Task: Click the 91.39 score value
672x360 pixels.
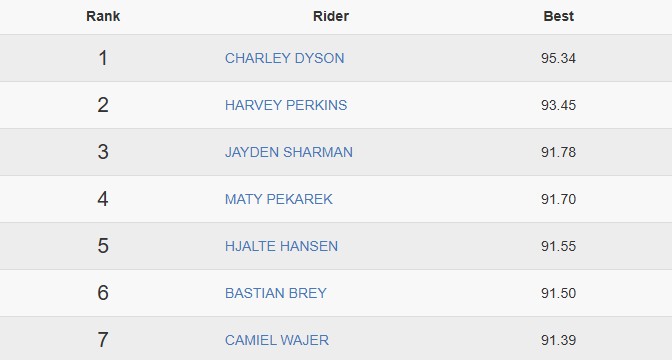Action: click(558, 340)
